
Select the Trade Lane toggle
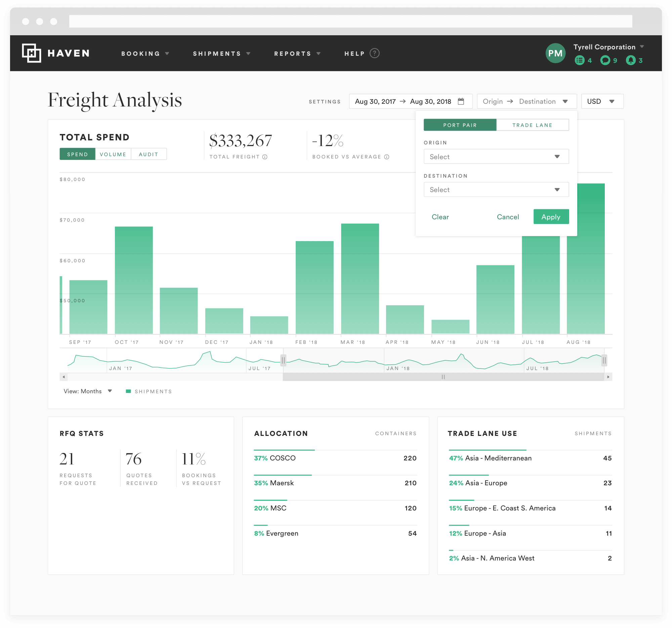click(533, 125)
